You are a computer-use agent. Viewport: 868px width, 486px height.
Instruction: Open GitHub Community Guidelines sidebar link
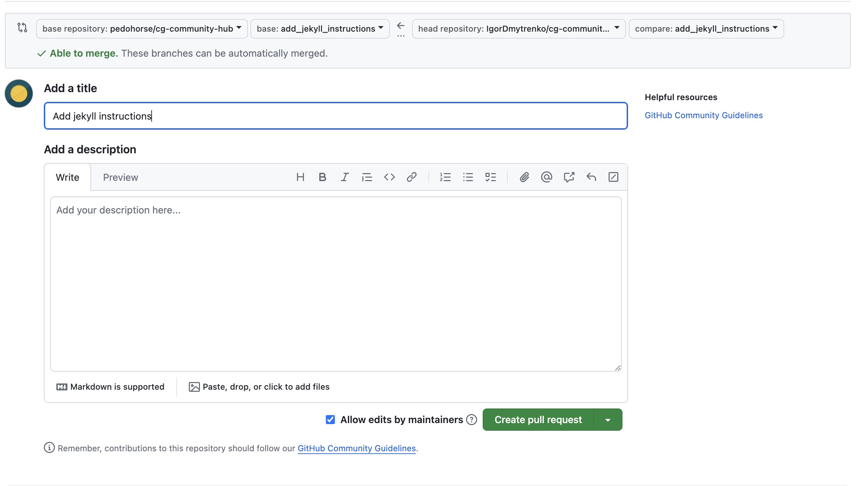click(703, 115)
